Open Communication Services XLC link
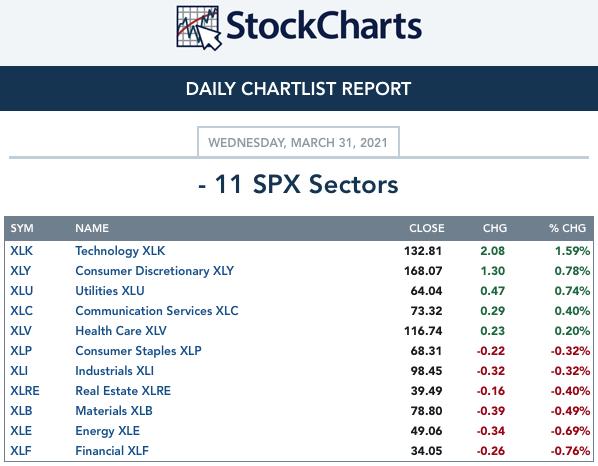 [157, 311]
